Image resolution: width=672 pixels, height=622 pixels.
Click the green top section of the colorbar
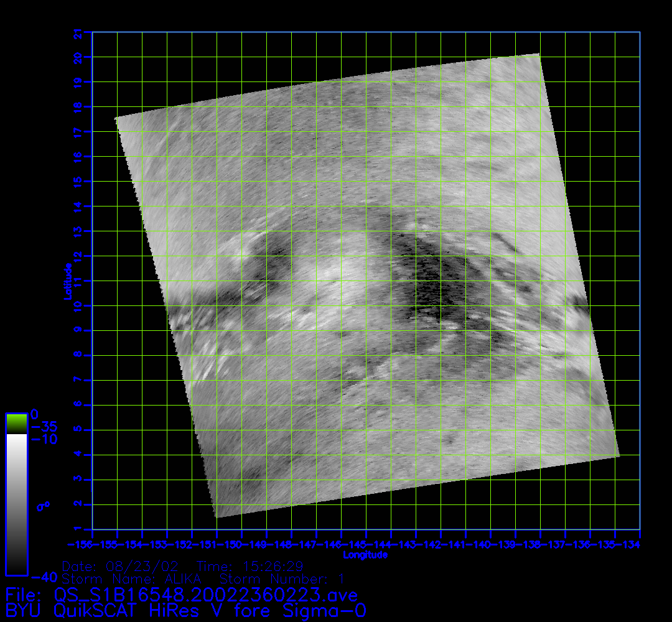[x=16, y=424]
